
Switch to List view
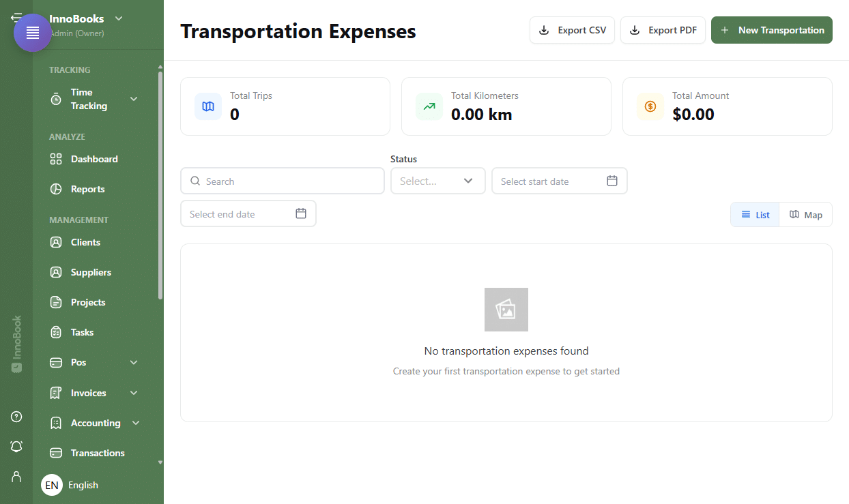coord(755,215)
